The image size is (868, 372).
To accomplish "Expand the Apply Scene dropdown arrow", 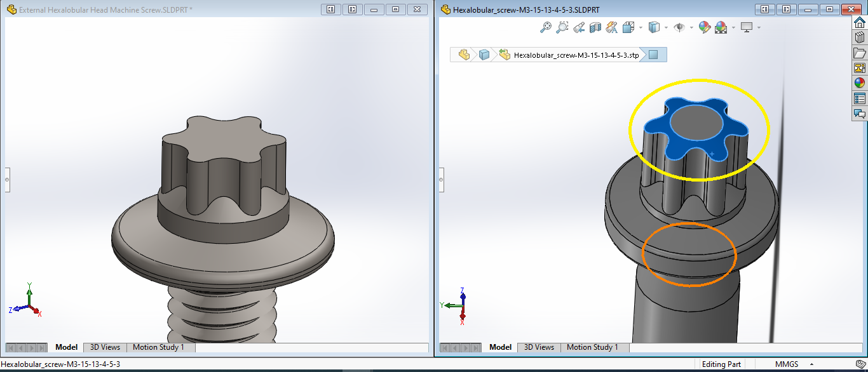I will pos(733,29).
